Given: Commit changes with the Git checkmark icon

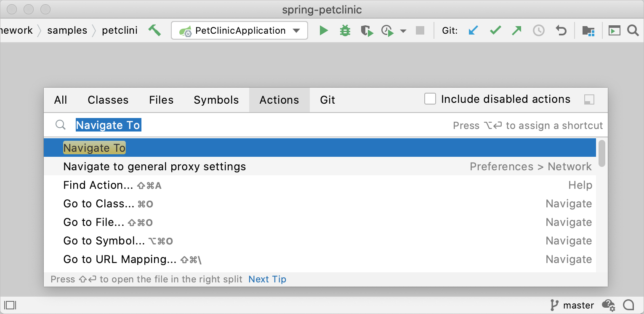Looking at the screenshot, I should [x=495, y=30].
